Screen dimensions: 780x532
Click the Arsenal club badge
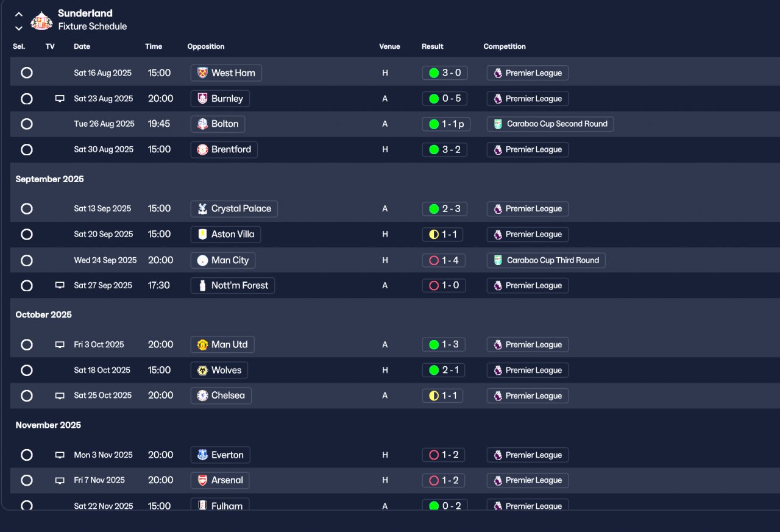click(x=203, y=480)
